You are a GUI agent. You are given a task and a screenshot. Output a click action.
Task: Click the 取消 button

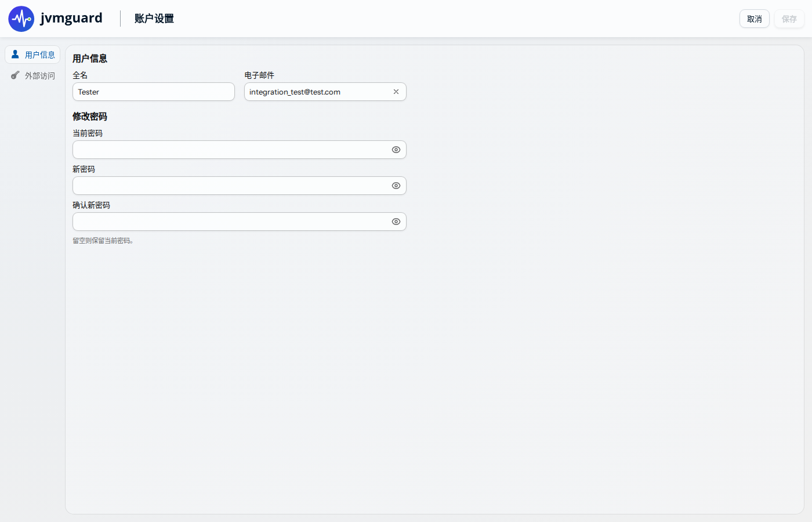tap(755, 19)
